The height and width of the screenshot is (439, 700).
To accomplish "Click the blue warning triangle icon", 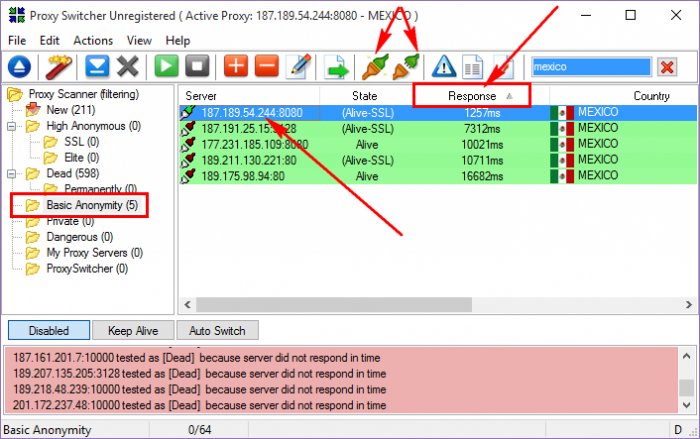I will pos(444,67).
